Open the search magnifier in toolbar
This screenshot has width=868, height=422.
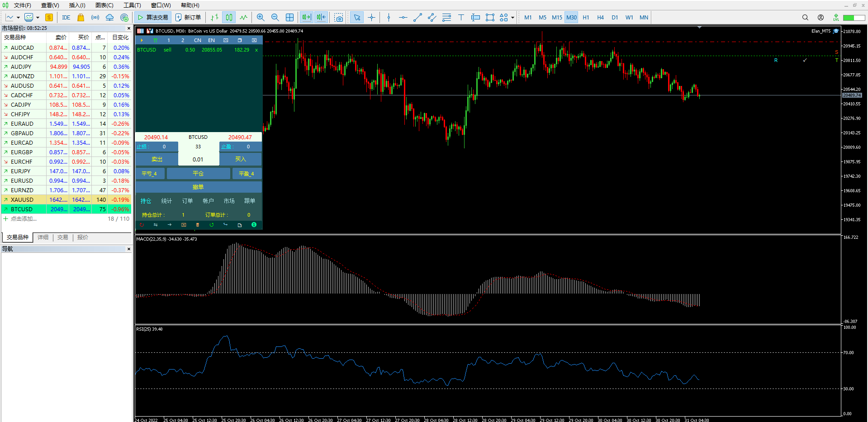coord(805,18)
